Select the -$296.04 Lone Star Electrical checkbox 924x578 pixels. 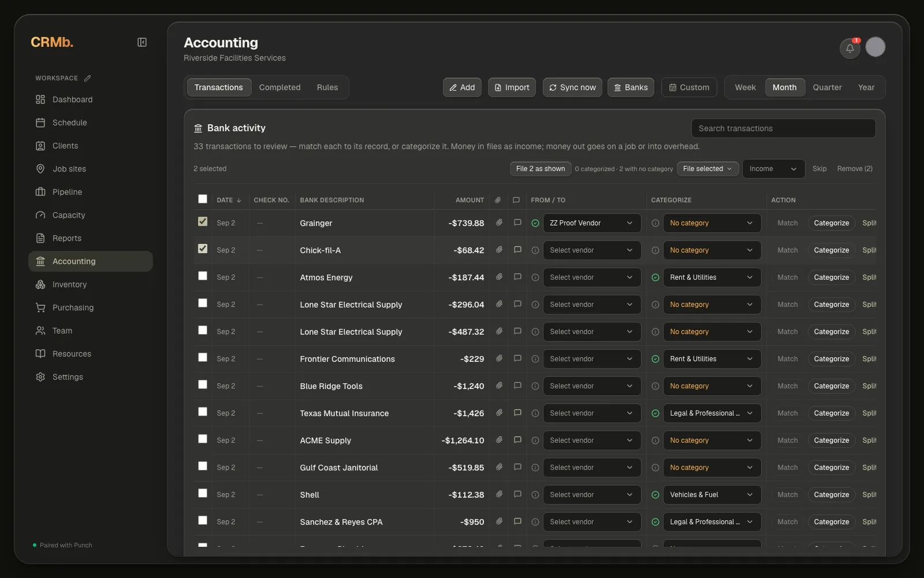point(203,303)
